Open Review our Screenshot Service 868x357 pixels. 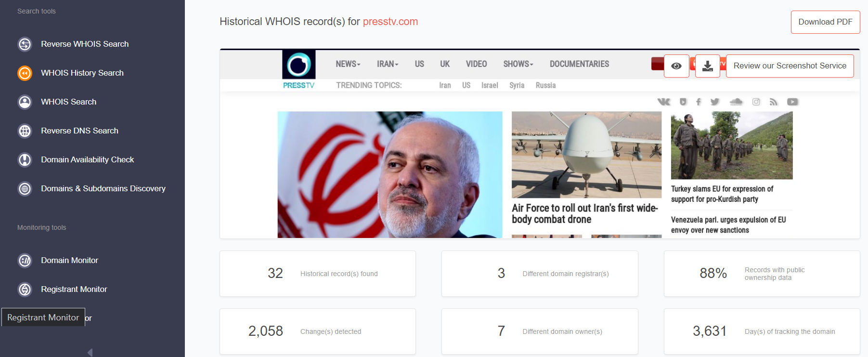(790, 66)
